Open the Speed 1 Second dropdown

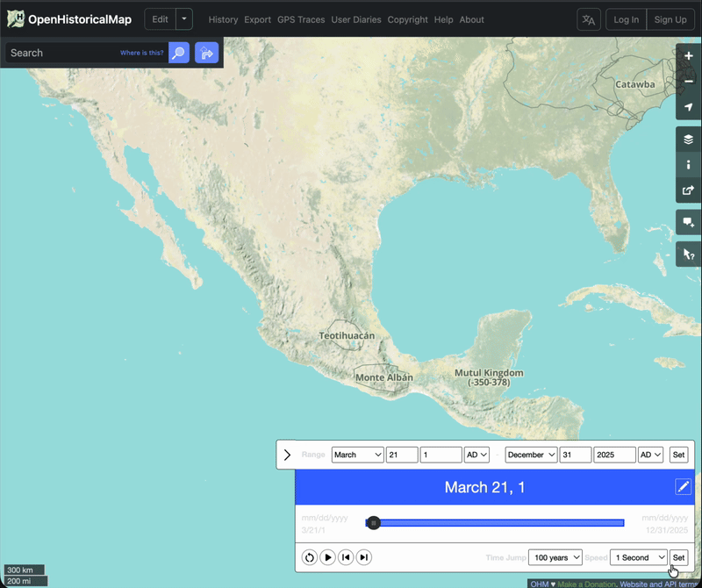pos(639,557)
